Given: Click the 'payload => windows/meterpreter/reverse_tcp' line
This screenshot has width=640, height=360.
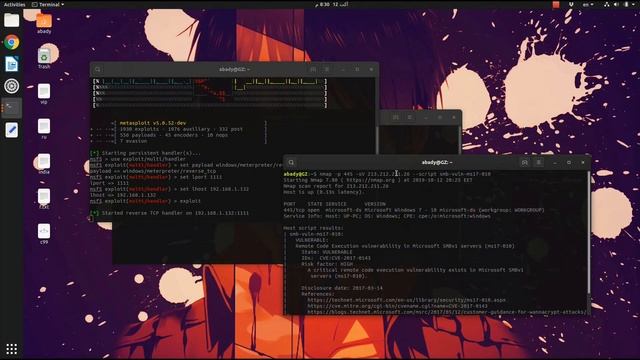Looking at the screenshot, I should 153,171.
